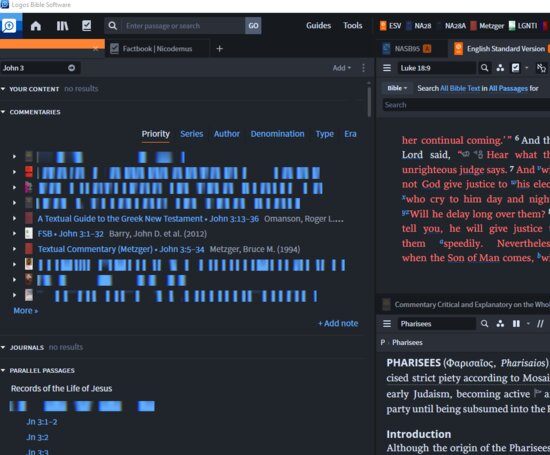Open the Metzger shortcut
The image size is (550, 455).
487,26
